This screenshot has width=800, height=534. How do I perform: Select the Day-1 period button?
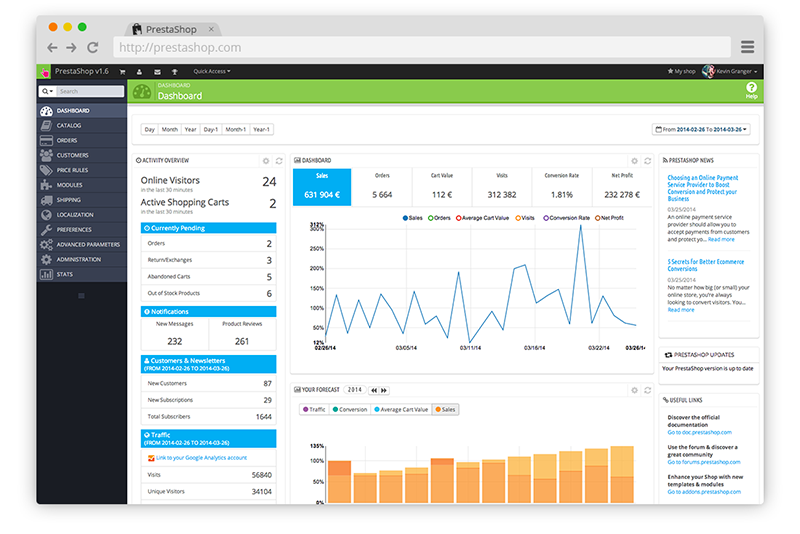tap(211, 130)
